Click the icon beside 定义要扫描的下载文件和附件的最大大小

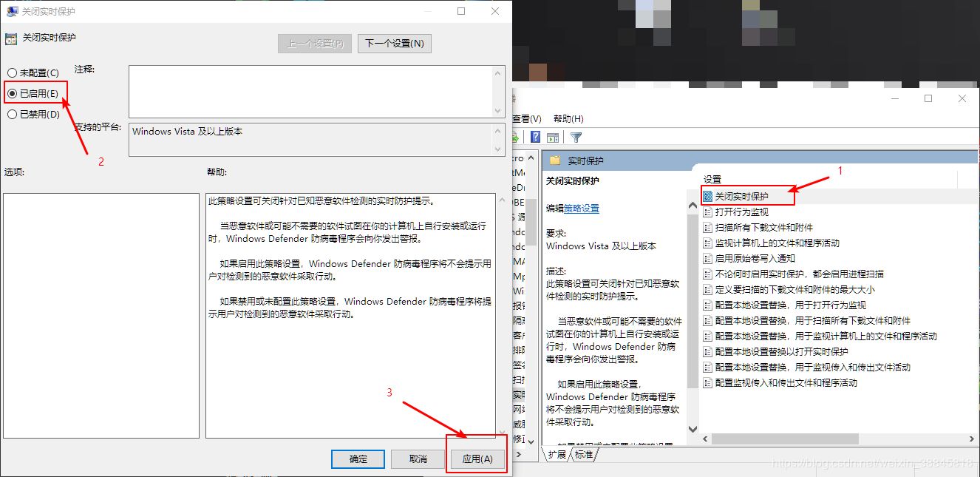pyautogui.click(x=707, y=290)
